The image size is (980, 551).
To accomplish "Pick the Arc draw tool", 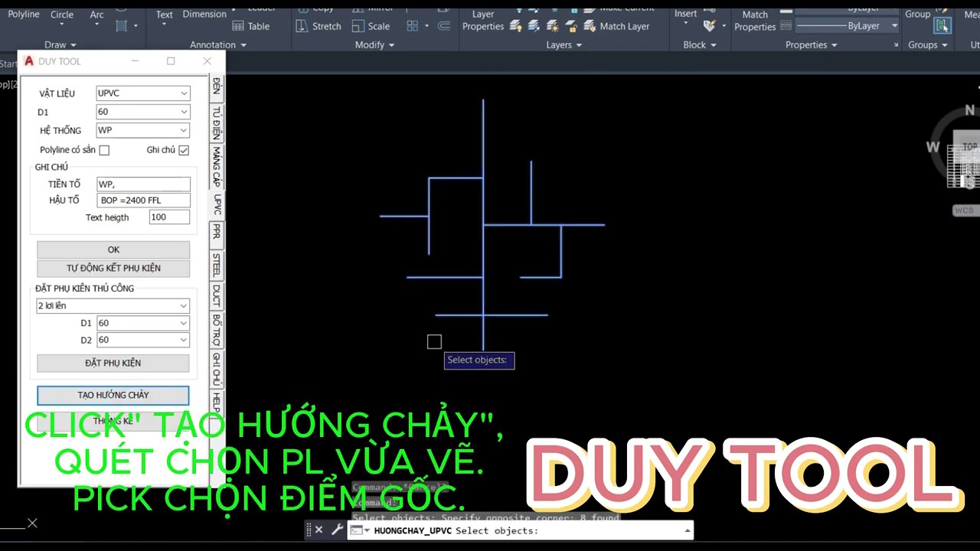I will 96,15.
